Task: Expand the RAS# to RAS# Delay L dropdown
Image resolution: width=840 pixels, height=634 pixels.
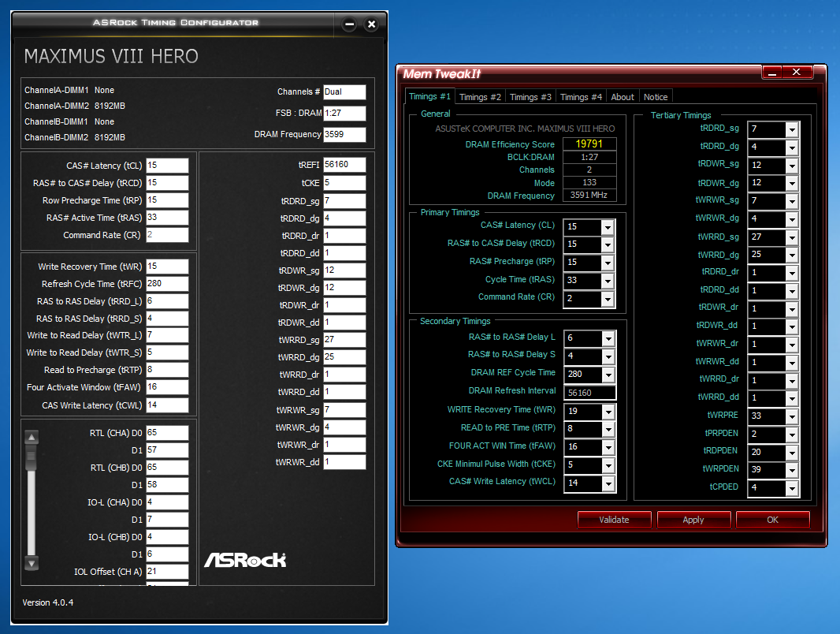Action: coord(608,339)
